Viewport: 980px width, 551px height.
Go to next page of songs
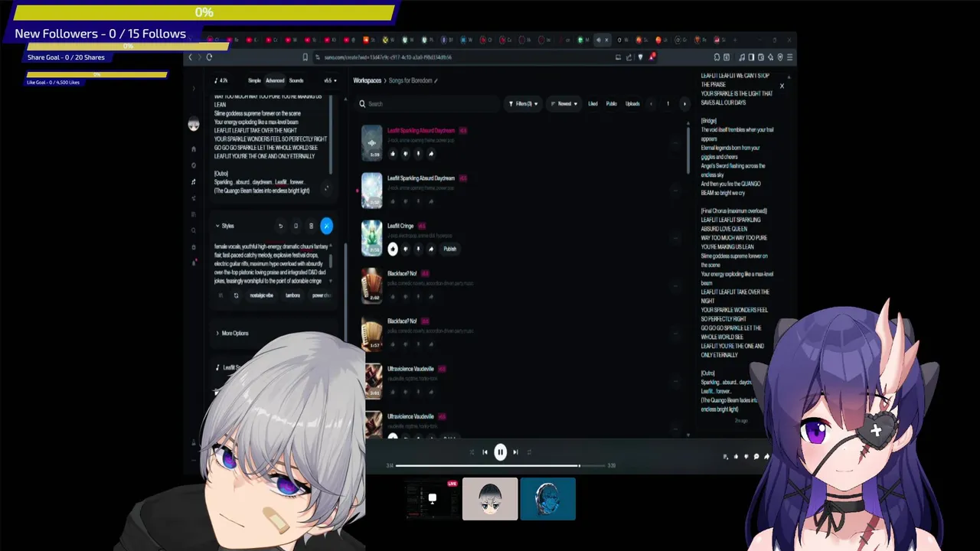coord(684,103)
